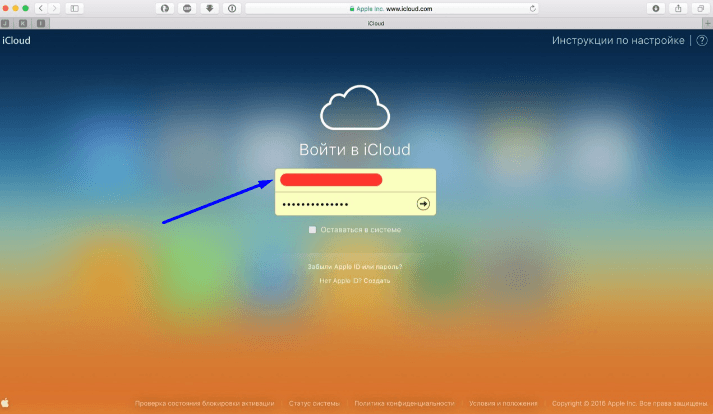Open Забыли Apple ID или пароль link
The image size is (713, 414).
pyautogui.click(x=355, y=267)
